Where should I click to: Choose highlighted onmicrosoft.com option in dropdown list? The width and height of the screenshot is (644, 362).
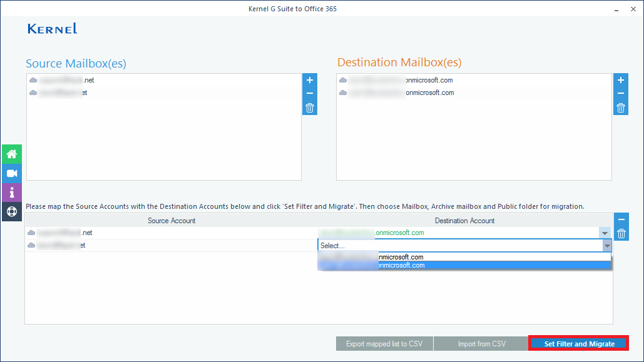click(464, 266)
